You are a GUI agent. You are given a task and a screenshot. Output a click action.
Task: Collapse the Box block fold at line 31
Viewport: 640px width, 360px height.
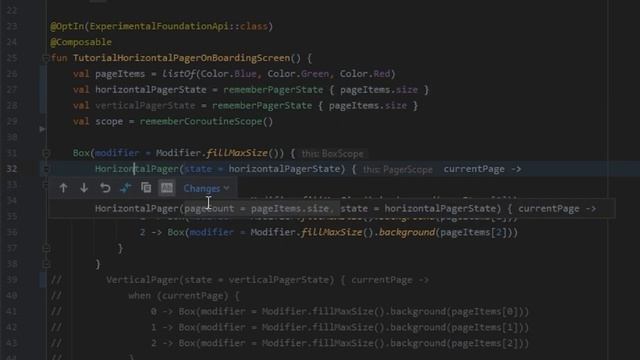click(x=46, y=153)
